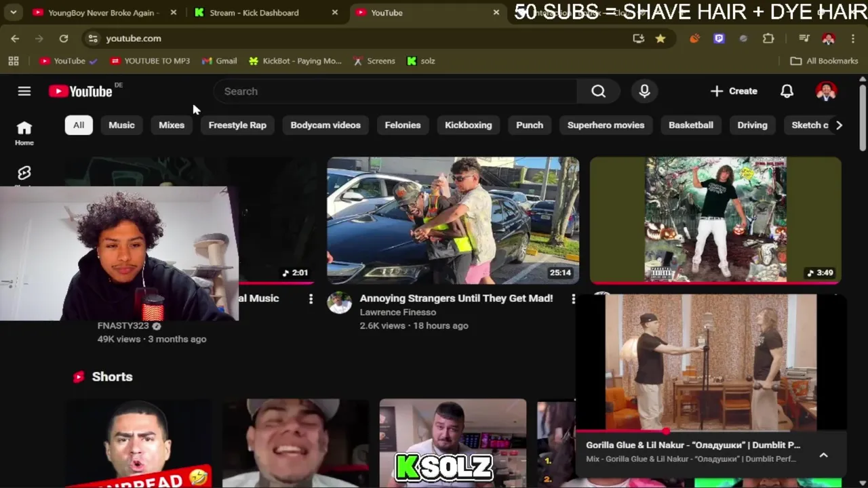Close the Stream - Kick Dashboard tab

[x=334, y=12]
